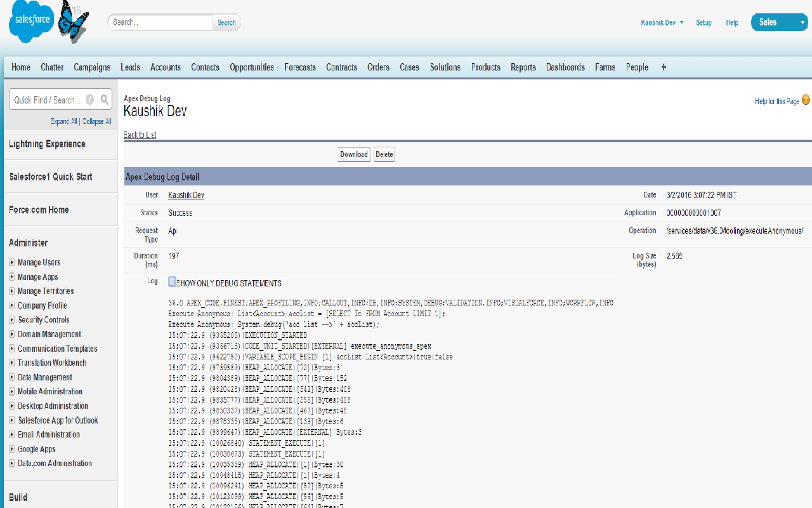Screen dimensions: 812x508
Task: Click the Search button in header
Action: [226, 22]
